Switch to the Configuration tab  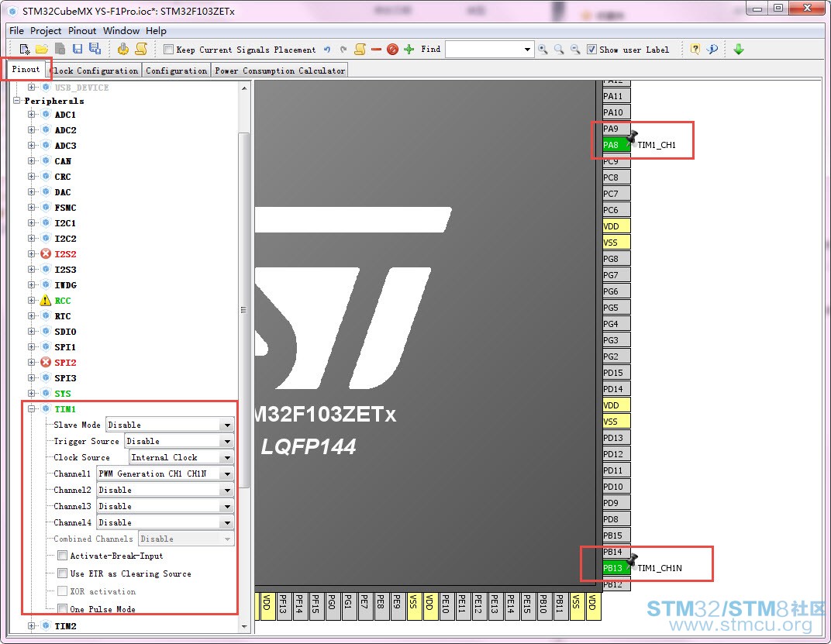177,71
